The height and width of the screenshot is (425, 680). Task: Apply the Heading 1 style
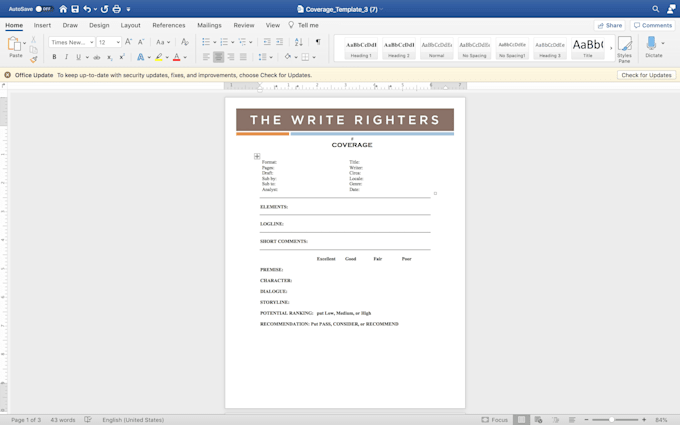click(x=361, y=48)
